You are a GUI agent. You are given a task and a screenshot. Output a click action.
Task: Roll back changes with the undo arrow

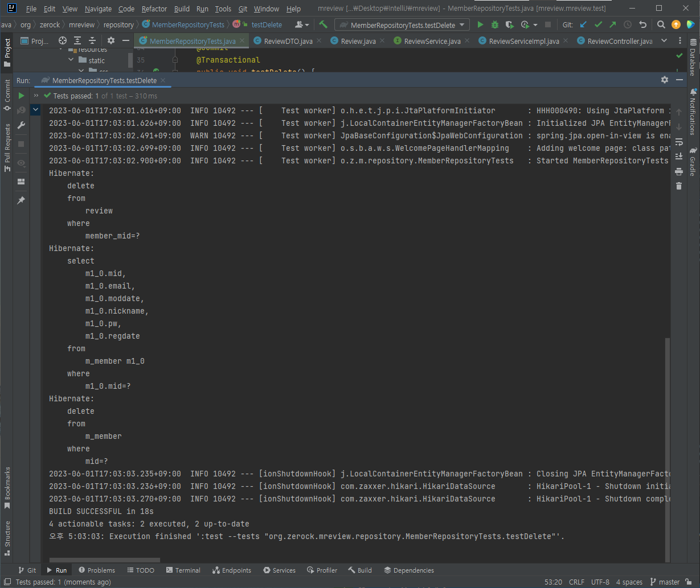tap(643, 25)
